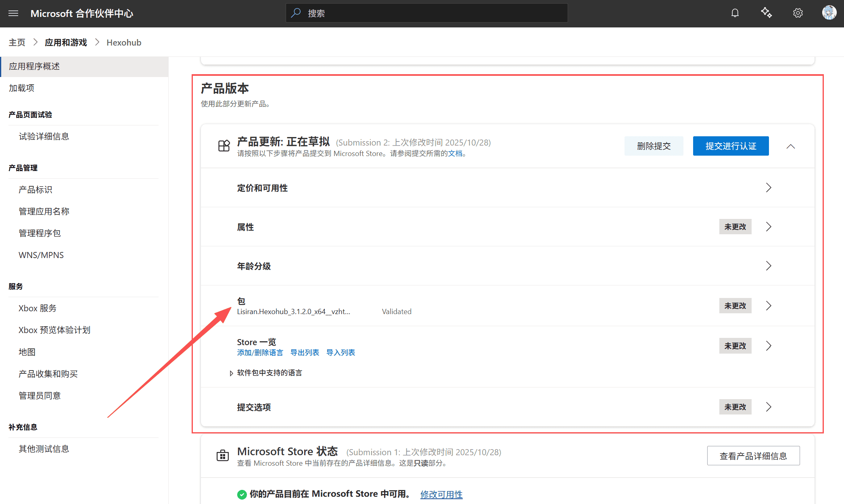Click the 添加/删除语言 link
Viewport: 844px width, 504px height.
(260, 353)
